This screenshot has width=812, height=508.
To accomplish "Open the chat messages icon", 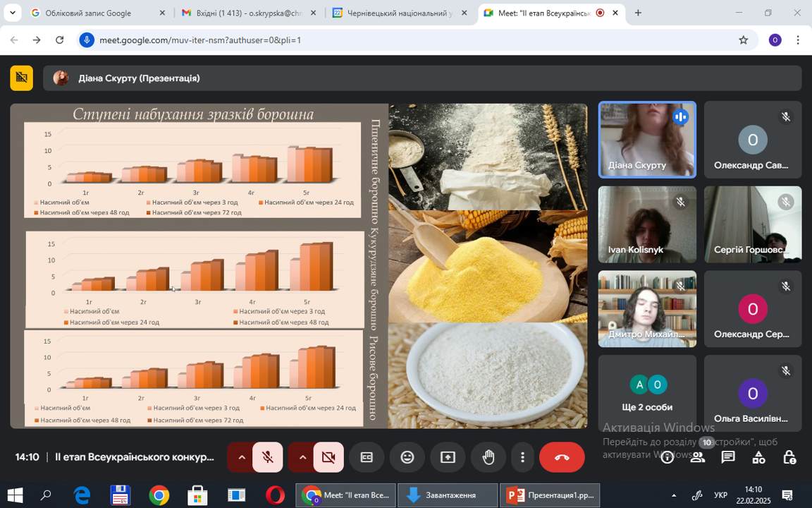I will pos(728,457).
